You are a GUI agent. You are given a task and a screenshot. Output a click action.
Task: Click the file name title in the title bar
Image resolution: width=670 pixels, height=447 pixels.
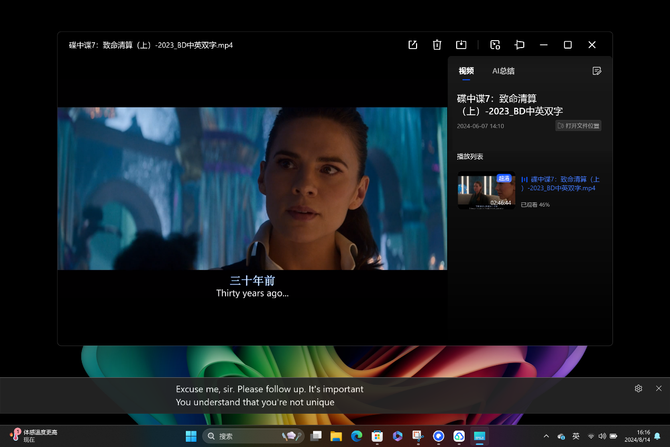pyautogui.click(x=150, y=45)
